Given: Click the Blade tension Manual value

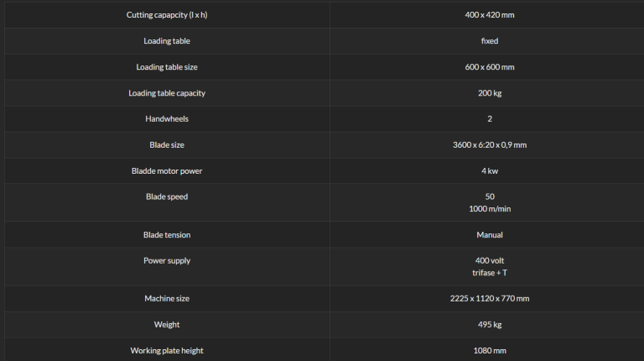Looking at the screenshot, I should 490,235.
